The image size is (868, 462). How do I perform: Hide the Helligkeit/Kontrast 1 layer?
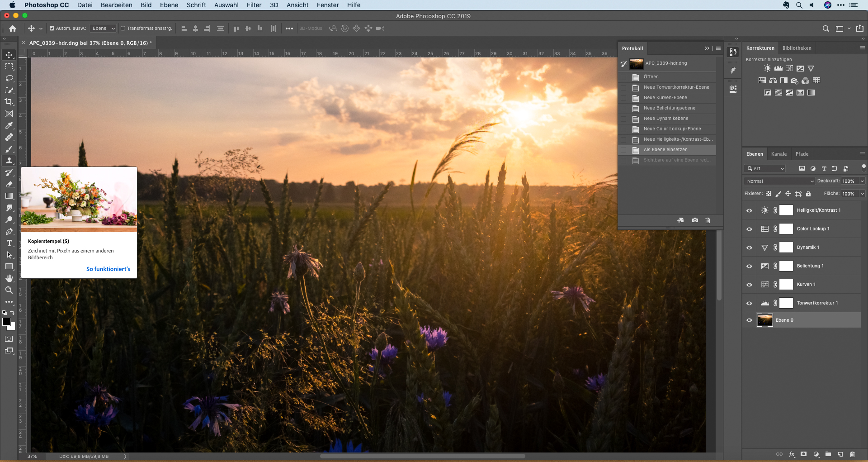[x=749, y=210]
